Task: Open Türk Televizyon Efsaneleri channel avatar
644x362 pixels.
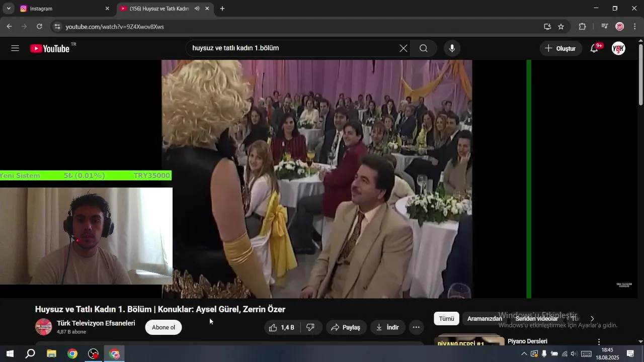Action: tap(43, 327)
